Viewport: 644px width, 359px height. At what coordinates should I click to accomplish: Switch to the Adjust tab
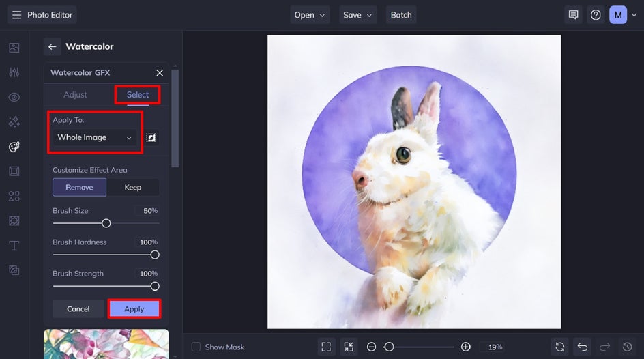pos(75,95)
